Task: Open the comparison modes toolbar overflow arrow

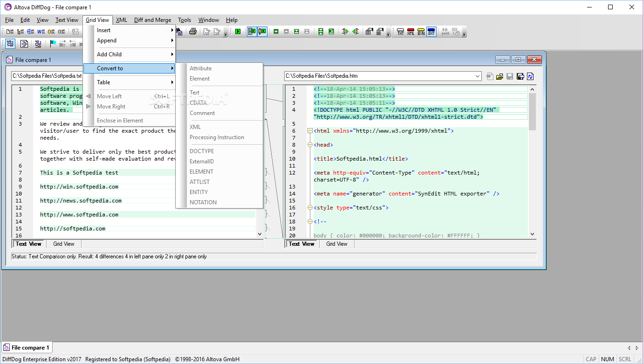Action: [x=464, y=34]
